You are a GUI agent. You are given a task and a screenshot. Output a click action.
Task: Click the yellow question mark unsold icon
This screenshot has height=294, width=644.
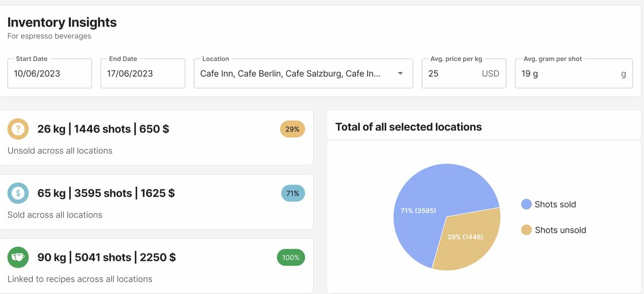[x=18, y=129]
